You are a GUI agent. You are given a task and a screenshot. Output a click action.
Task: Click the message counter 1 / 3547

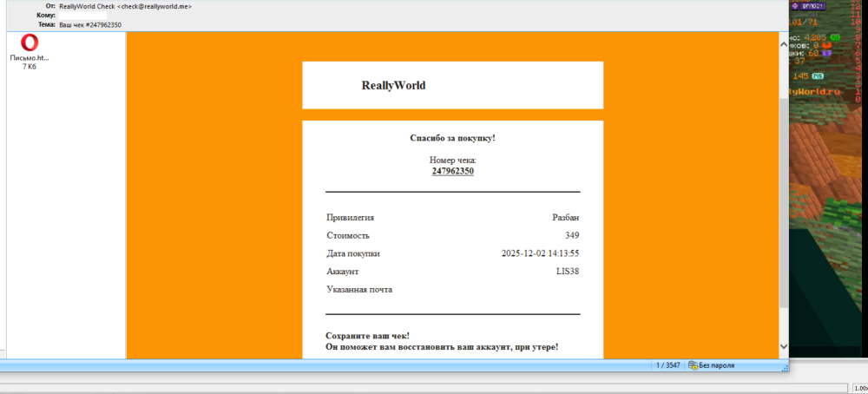pyautogui.click(x=667, y=365)
